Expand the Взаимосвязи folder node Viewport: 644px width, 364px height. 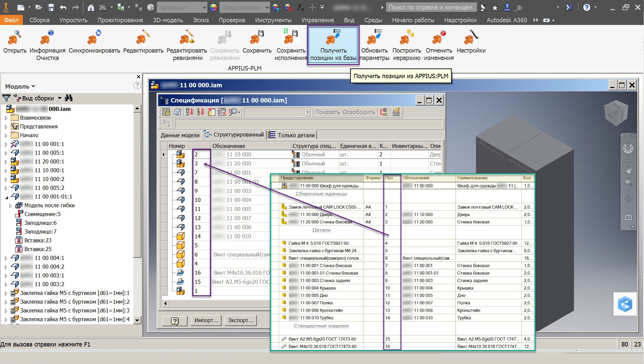coord(6,118)
